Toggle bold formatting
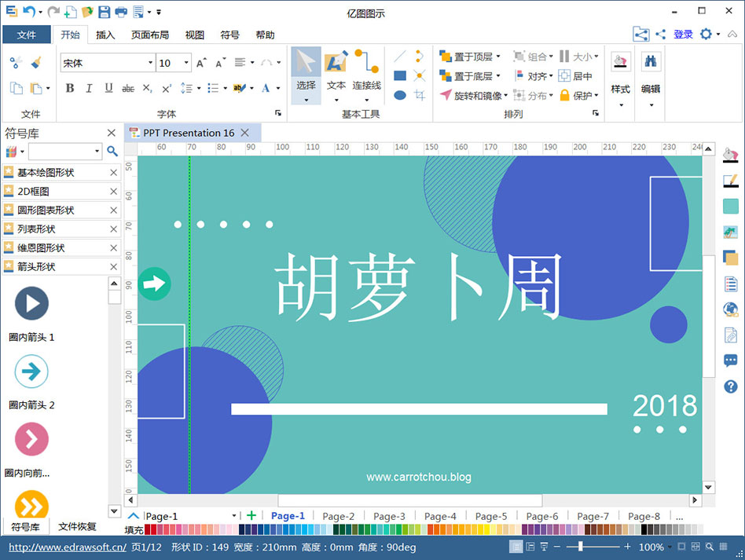This screenshot has width=745, height=560. [x=70, y=88]
